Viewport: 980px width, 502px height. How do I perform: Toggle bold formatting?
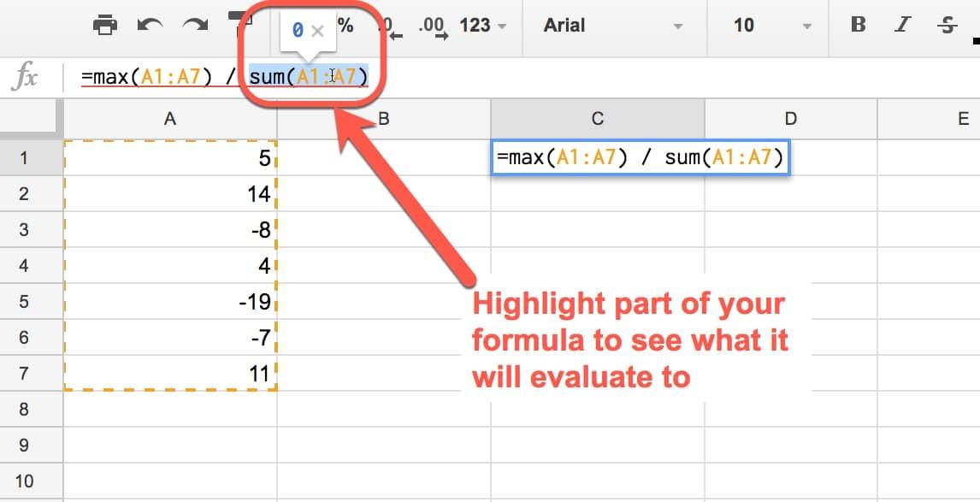click(x=857, y=27)
